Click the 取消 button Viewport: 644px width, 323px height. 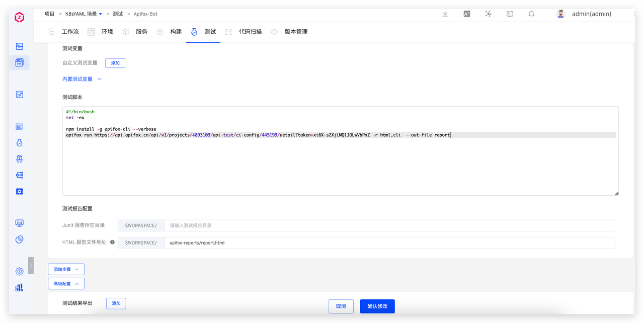pos(341,306)
